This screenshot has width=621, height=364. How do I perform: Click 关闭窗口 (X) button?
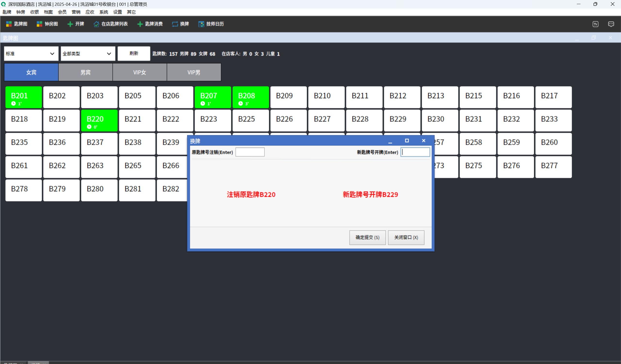(x=406, y=237)
